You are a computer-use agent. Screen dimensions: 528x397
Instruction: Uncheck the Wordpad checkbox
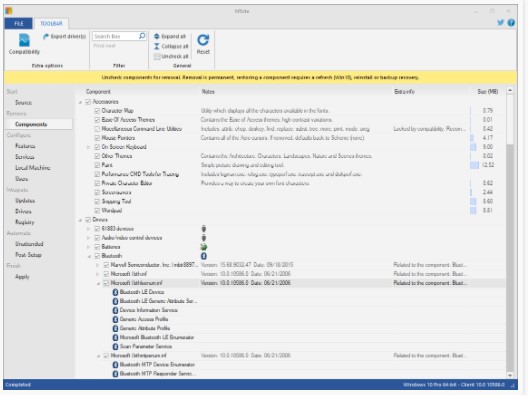coord(97,211)
